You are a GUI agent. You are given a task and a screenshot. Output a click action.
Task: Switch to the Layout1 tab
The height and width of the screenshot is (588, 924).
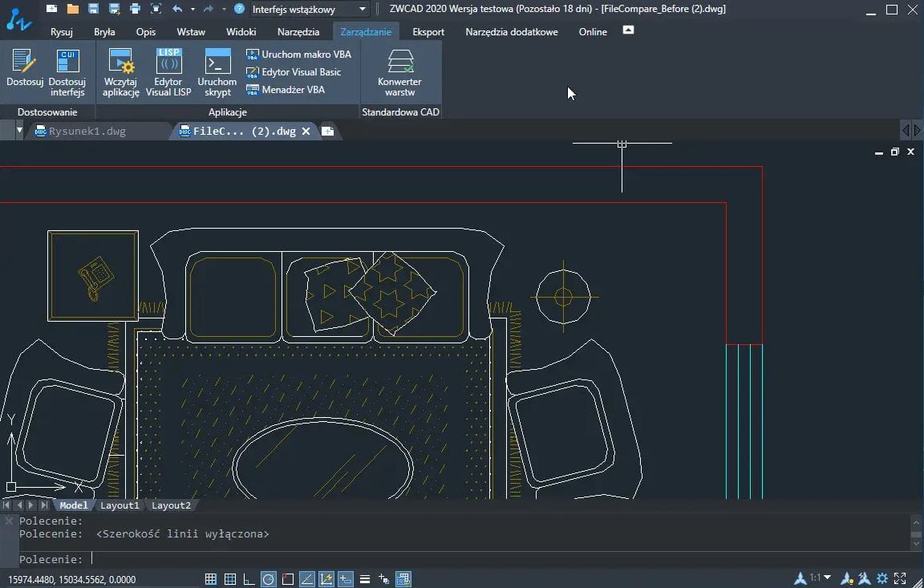(120, 505)
